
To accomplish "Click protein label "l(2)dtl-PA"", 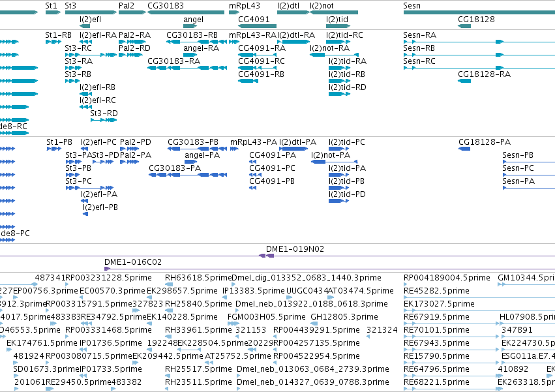I will (x=297, y=142).
